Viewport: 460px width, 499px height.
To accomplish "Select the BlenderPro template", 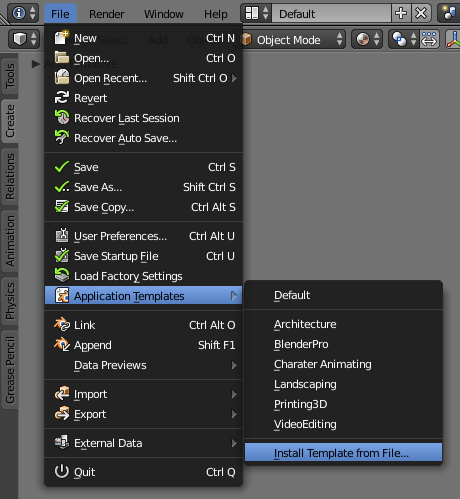I will click(344, 344).
